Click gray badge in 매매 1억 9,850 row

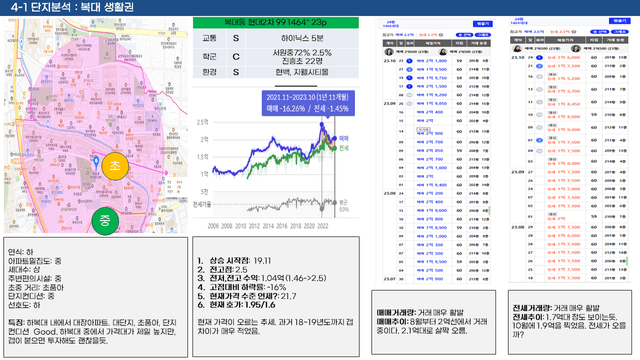pyautogui.click(x=409, y=104)
